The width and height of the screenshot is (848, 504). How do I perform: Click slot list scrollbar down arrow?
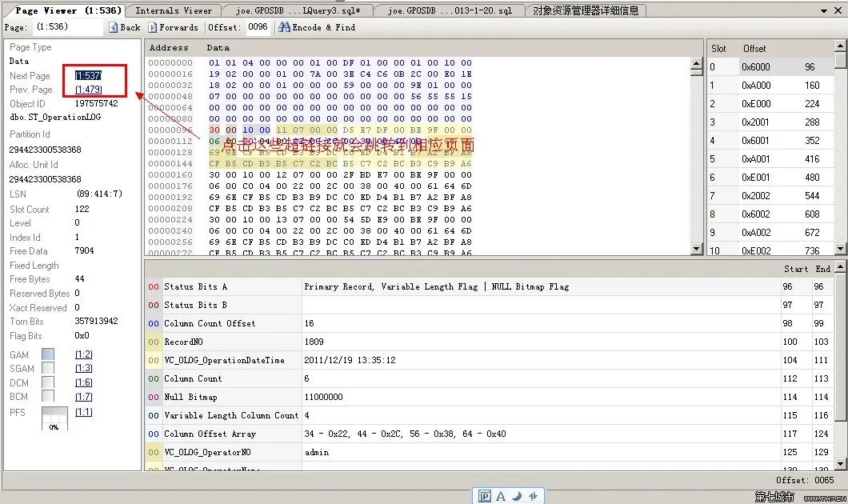point(841,249)
